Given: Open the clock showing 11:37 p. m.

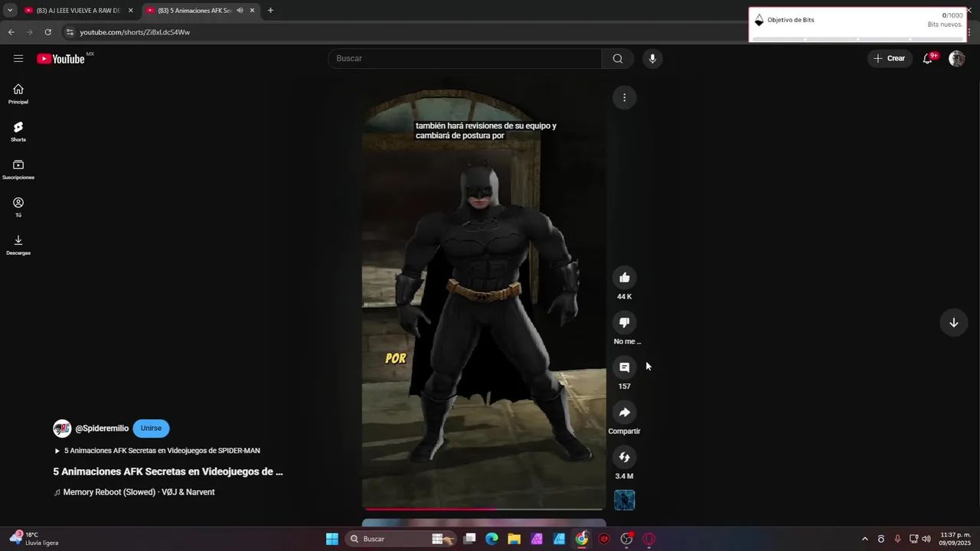Looking at the screenshot, I should coord(955,539).
